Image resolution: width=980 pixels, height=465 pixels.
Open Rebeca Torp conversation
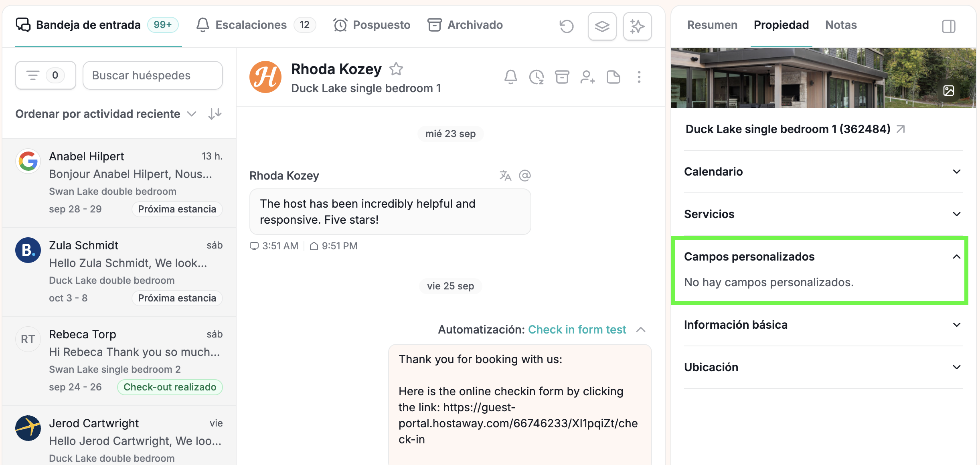coord(119,361)
